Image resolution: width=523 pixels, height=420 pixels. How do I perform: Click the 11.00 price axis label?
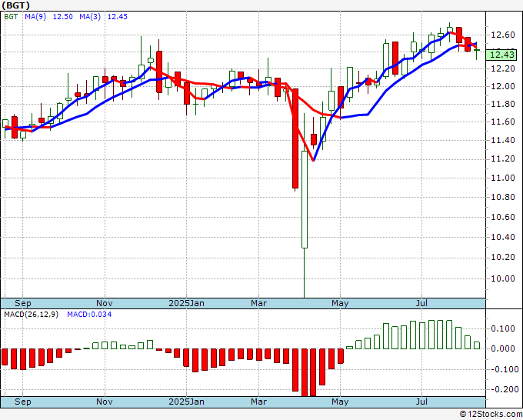tap(503, 178)
